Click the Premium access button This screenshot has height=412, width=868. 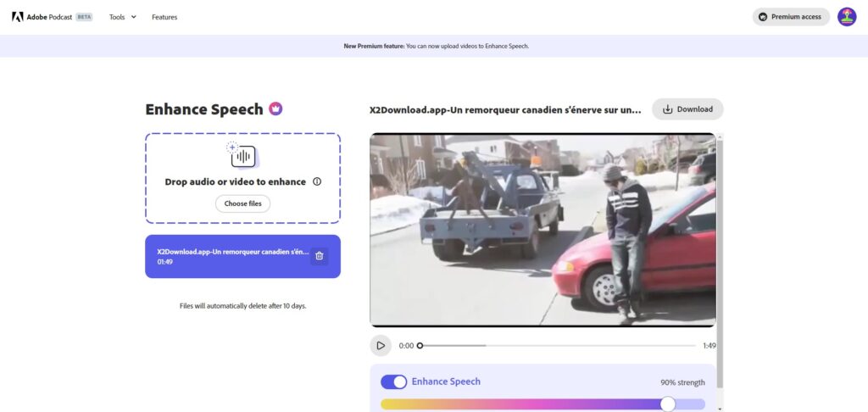[791, 17]
